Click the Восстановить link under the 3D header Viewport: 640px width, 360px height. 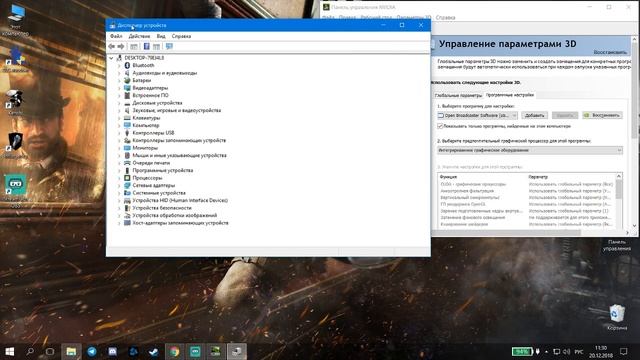[610, 52]
